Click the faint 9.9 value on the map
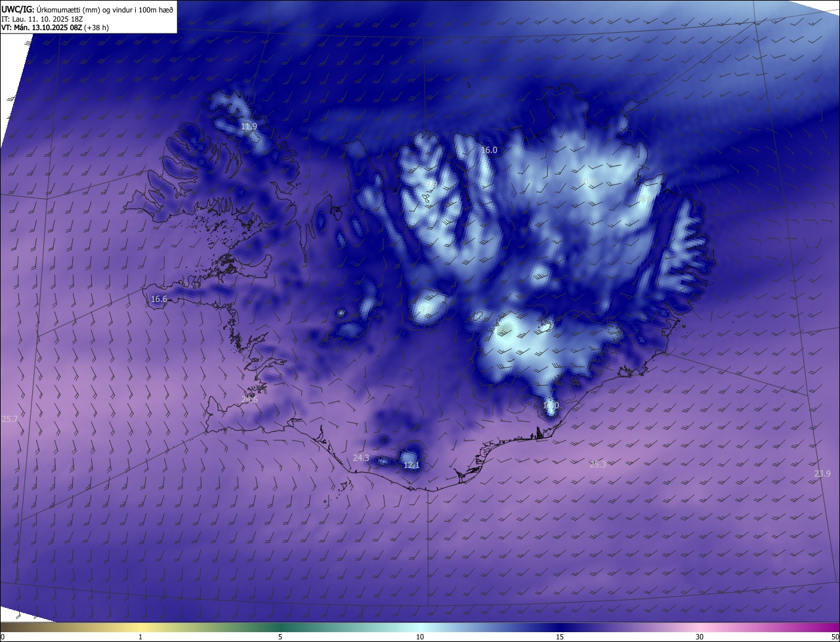 [431, 184]
